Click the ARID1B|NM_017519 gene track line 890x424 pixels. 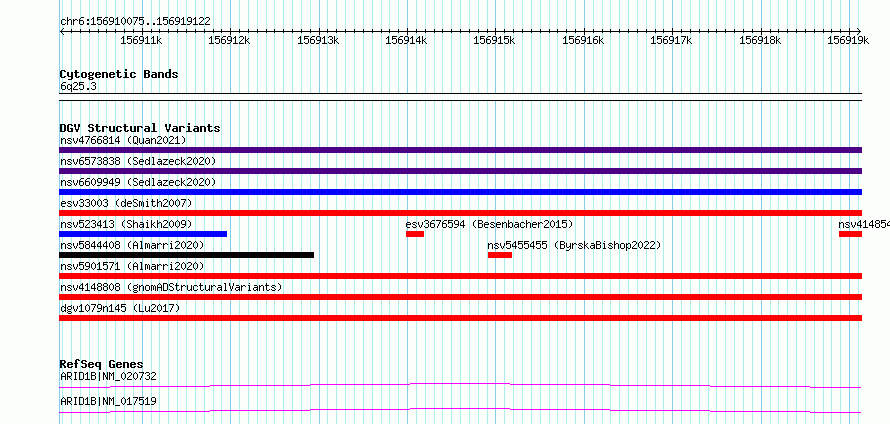coord(460,410)
